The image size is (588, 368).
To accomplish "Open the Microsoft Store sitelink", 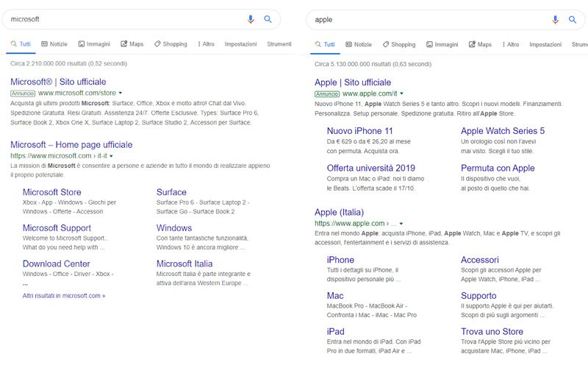I will pyautogui.click(x=51, y=192).
